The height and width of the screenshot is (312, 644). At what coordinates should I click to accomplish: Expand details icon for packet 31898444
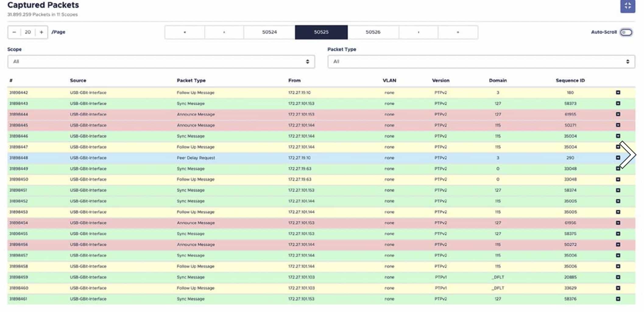(x=618, y=114)
